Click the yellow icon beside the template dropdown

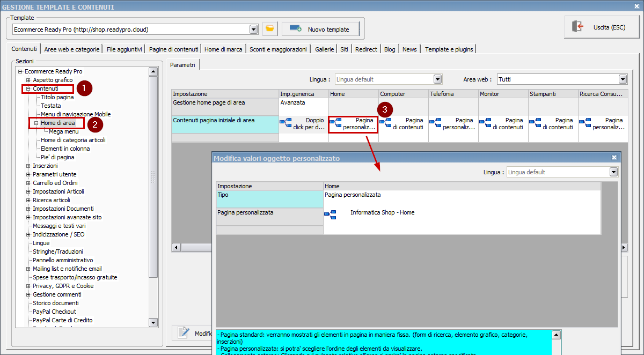[269, 29]
